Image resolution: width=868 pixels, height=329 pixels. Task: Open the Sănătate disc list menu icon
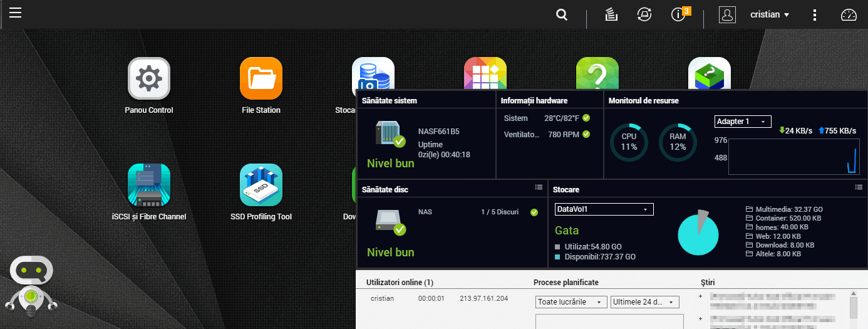point(539,187)
